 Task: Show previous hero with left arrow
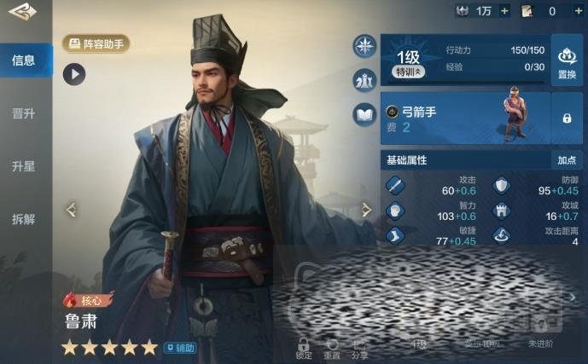pos(71,210)
